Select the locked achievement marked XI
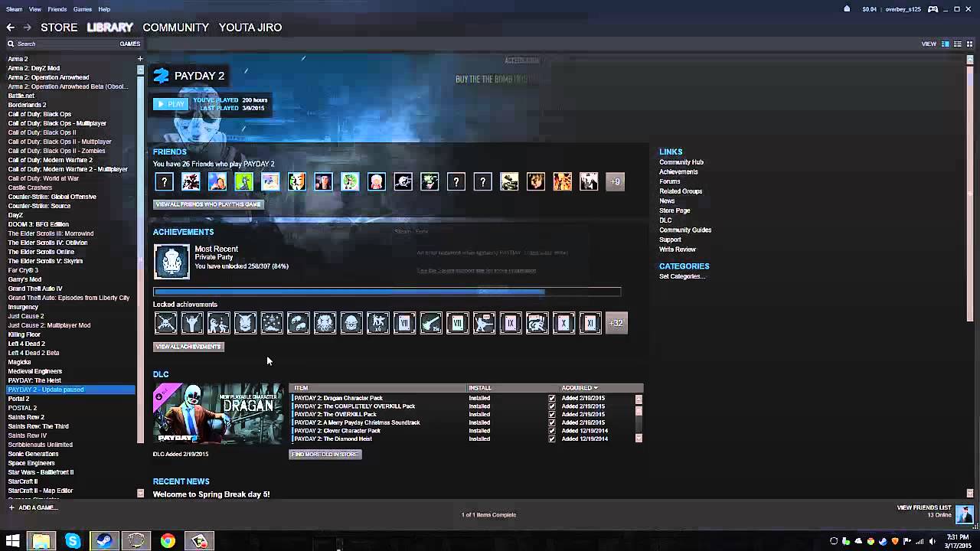 590,323
